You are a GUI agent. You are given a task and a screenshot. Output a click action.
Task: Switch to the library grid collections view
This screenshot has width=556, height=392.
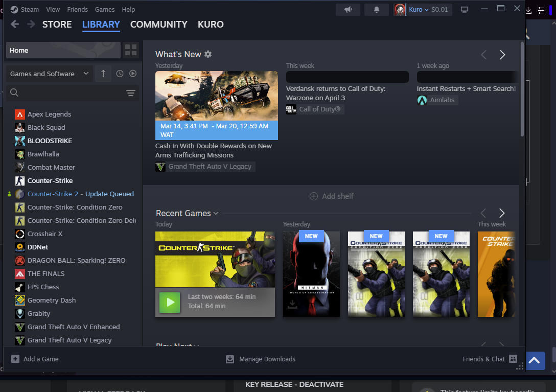click(x=131, y=50)
